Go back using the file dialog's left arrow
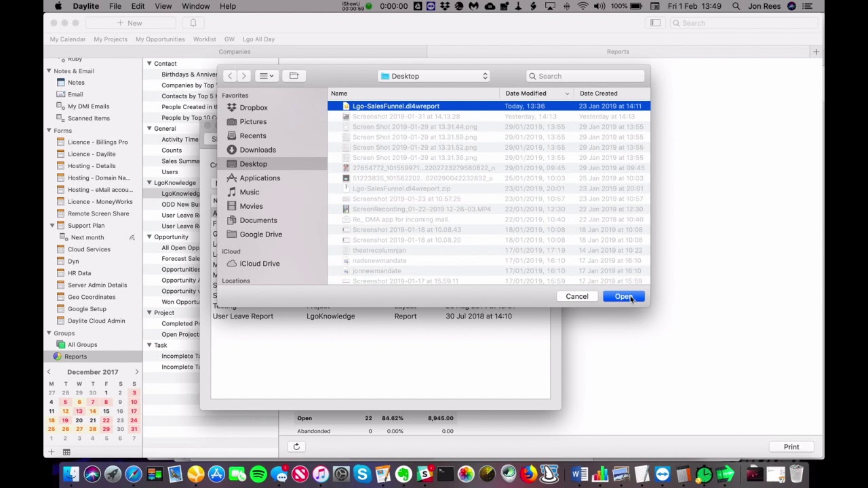Viewport: 868px width, 488px height. (x=230, y=76)
